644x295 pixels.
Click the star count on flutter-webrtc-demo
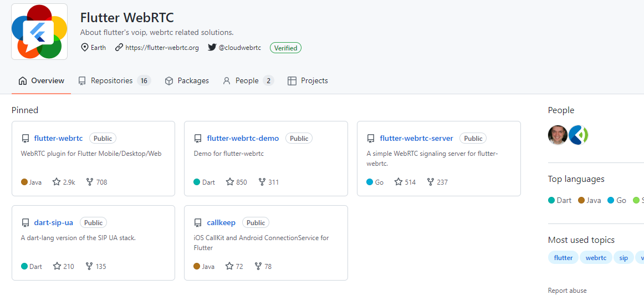coord(242,182)
